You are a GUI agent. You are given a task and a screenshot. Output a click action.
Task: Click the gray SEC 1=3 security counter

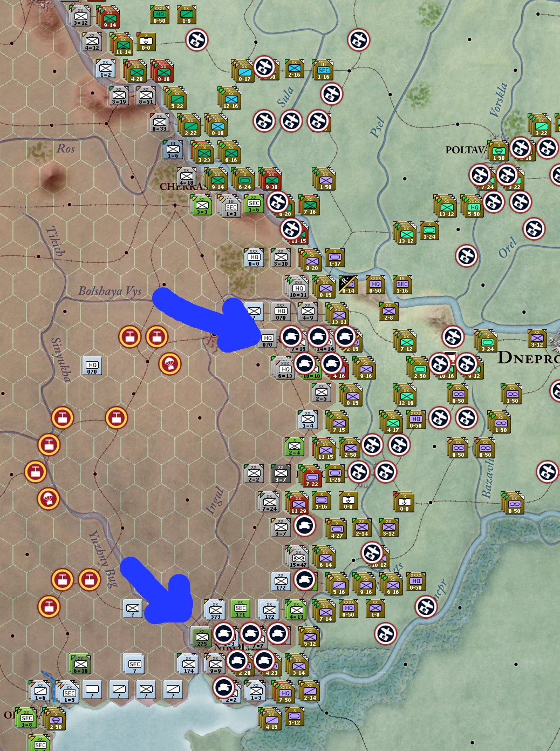tap(230, 206)
